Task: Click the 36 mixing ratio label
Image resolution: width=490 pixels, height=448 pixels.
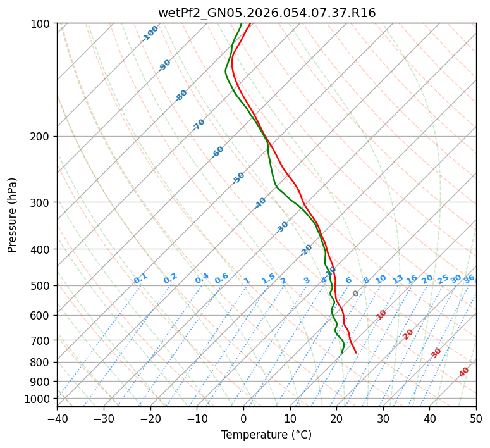Action: click(x=469, y=278)
